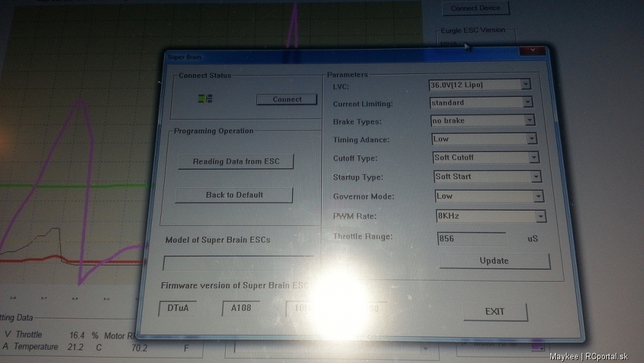Screen dimensions: 644x363
Task: Click the "Eurgle ESC Version" label in background
Action: click(x=473, y=30)
